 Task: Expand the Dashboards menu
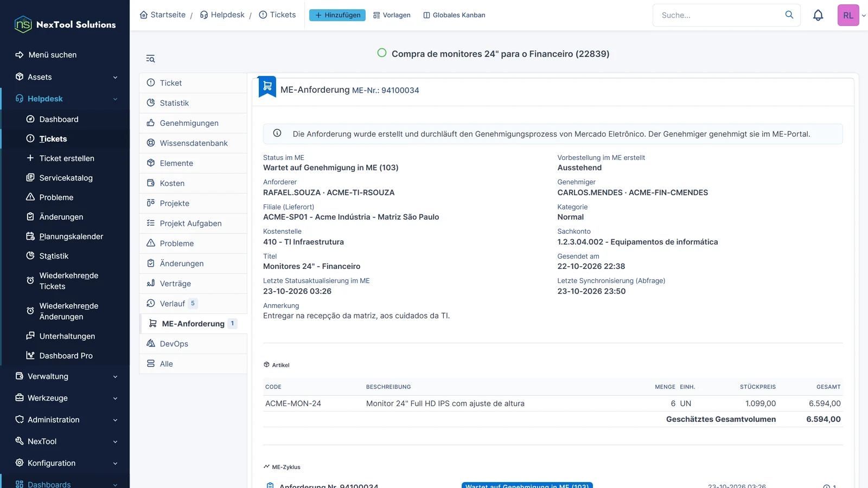coord(65,483)
